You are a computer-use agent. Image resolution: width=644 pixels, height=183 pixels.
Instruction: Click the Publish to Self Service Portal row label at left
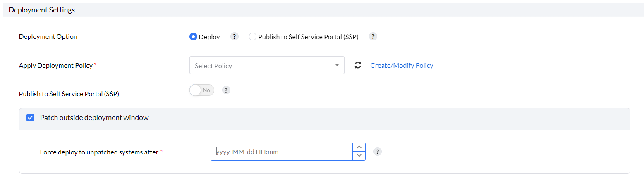click(x=69, y=94)
